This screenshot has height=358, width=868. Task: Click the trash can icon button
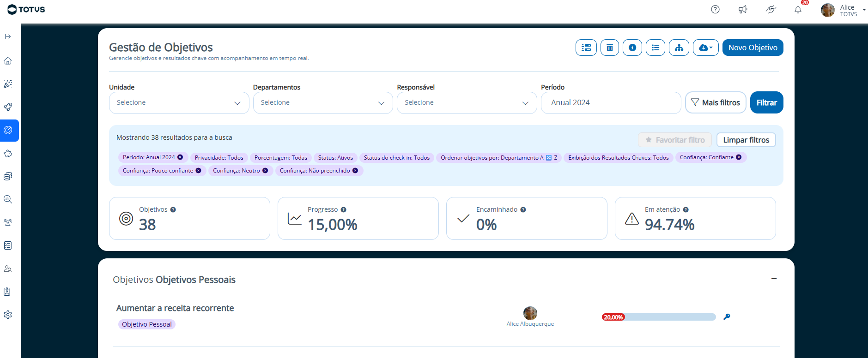click(x=609, y=48)
